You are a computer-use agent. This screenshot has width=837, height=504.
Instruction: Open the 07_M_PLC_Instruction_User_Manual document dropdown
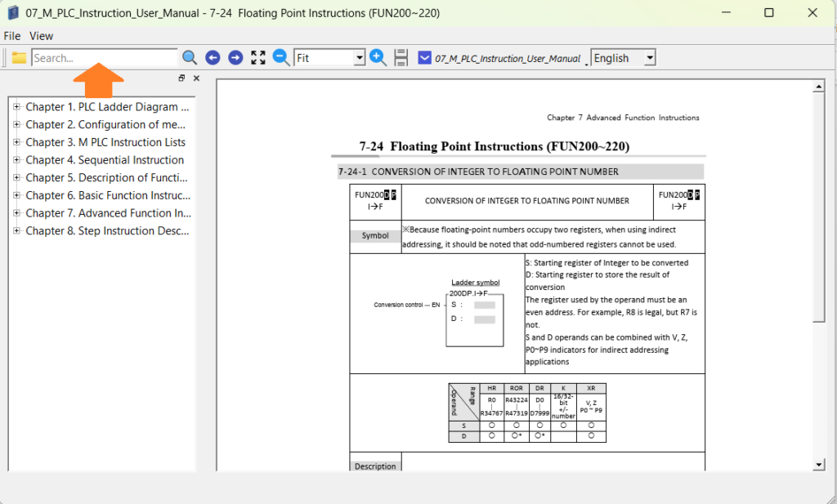[587, 64]
